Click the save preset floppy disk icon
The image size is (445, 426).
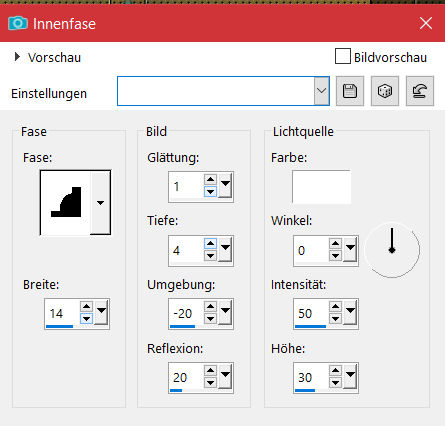(x=350, y=91)
